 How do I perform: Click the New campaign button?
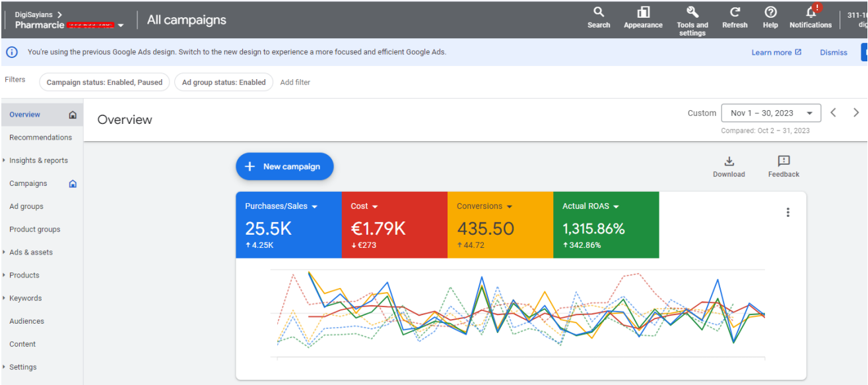284,167
